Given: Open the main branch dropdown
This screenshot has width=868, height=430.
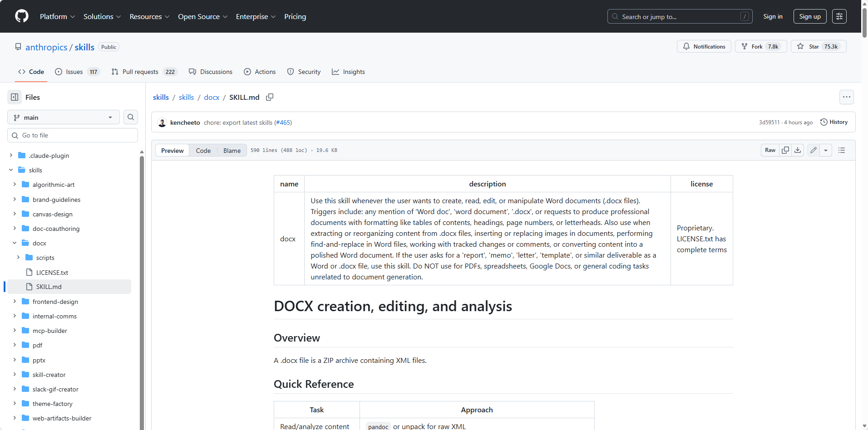Looking at the screenshot, I should (63, 117).
